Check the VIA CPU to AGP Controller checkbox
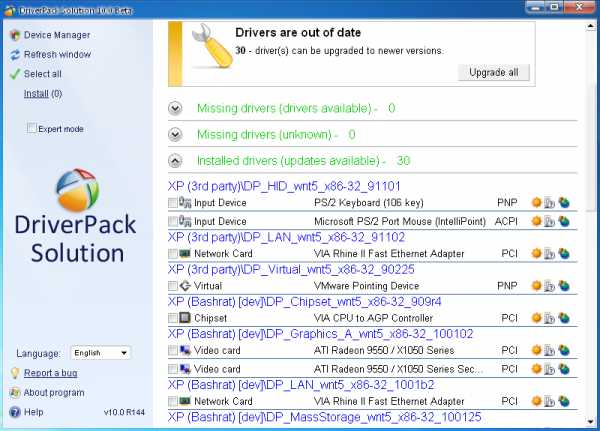600x431 pixels. point(173,318)
